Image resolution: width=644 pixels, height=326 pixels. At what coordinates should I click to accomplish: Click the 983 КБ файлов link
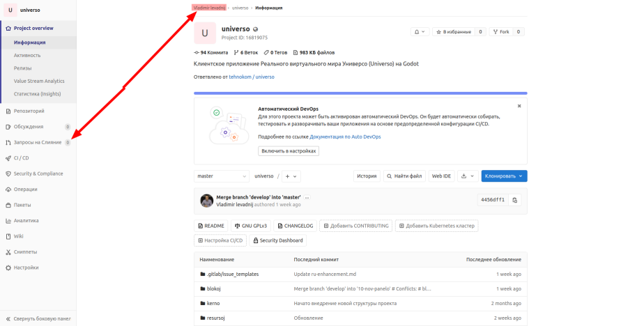point(314,52)
